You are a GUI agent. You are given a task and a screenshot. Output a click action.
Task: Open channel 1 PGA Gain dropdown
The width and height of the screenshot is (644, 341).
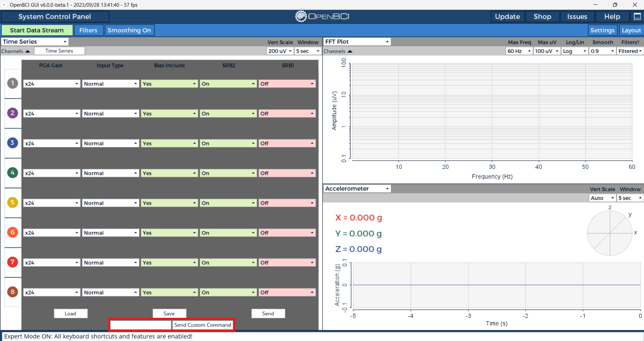[x=51, y=84]
